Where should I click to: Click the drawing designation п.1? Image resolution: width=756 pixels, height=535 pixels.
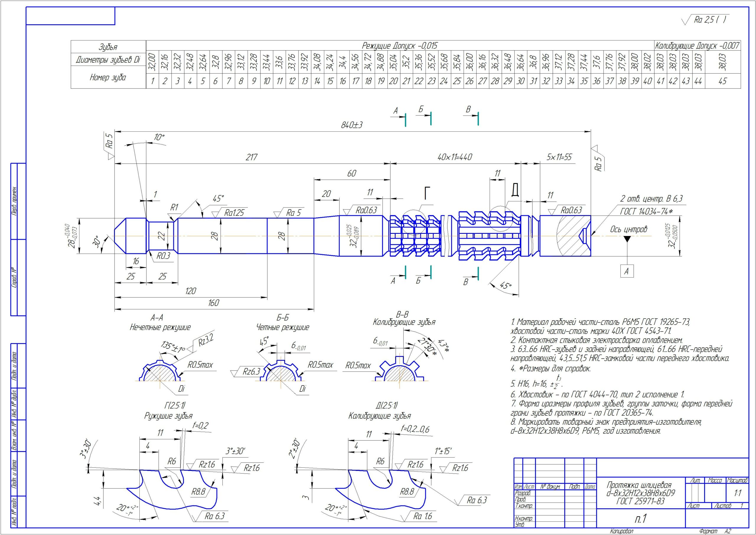click(641, 519)
